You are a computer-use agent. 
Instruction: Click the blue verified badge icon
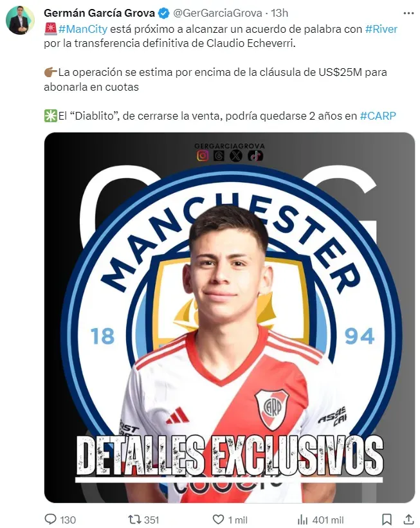[x=164, y=13]
